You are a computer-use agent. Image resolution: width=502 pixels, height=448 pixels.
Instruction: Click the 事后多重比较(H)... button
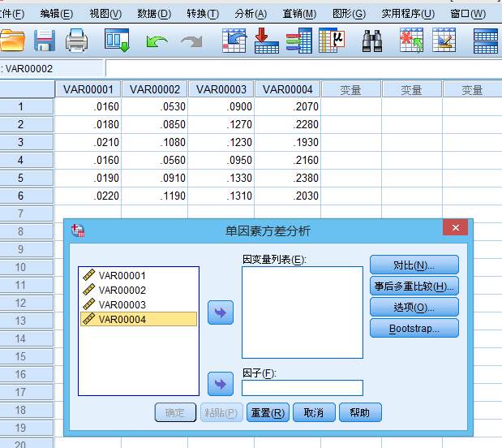coord(414,286)
